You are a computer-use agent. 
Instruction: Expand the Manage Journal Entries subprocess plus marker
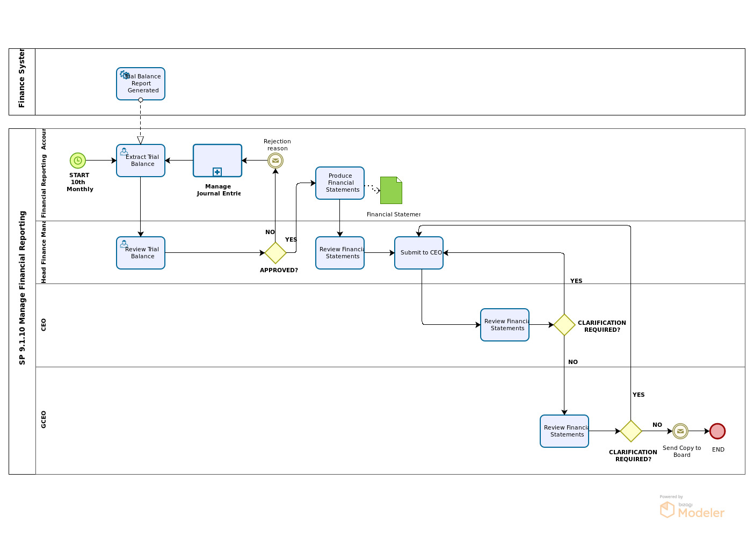217,172
